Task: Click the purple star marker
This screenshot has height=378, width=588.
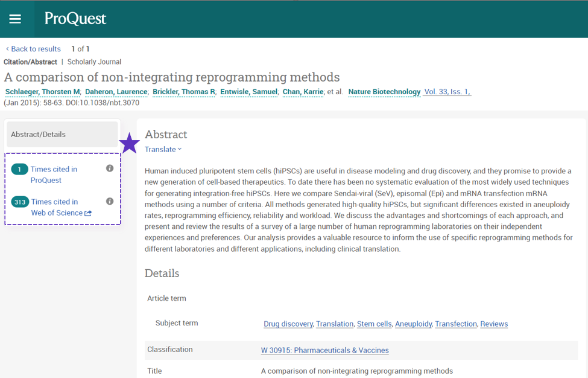Action: (129, 144)
